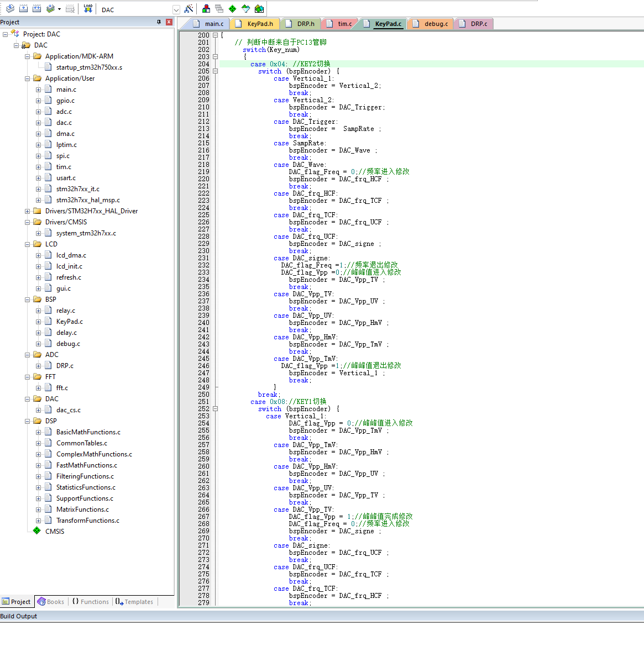Select startup_stm32h750xx.s in project tree

(89, 67)
